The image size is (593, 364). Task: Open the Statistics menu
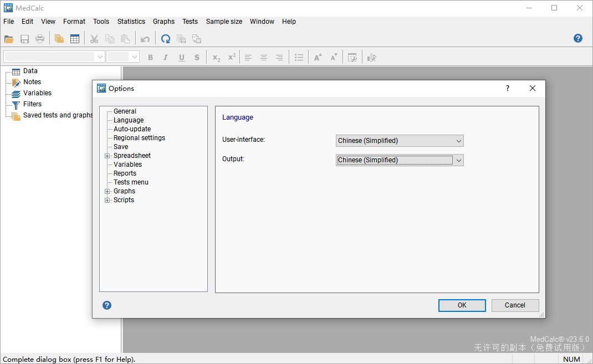point(131,22)
